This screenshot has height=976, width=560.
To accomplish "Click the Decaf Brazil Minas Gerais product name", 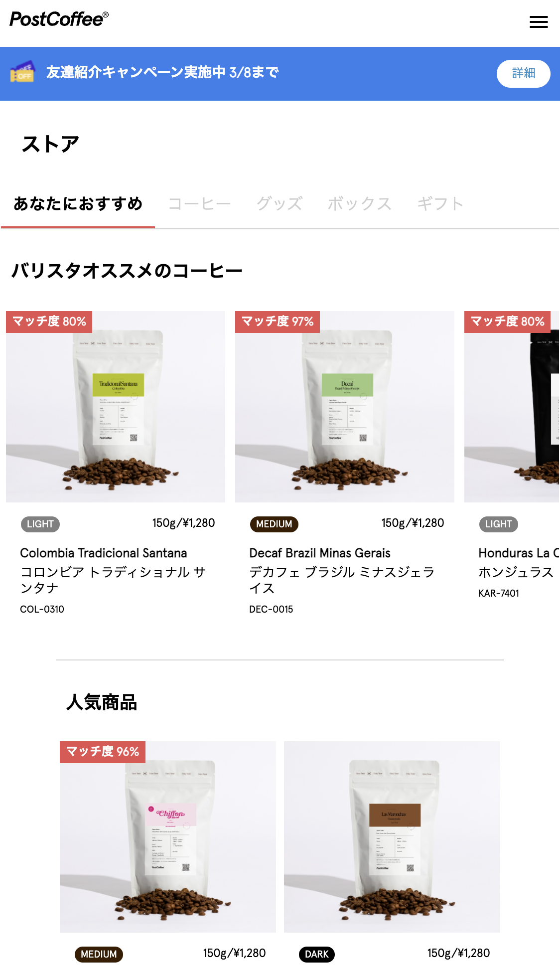I will (x=320, y=553).
